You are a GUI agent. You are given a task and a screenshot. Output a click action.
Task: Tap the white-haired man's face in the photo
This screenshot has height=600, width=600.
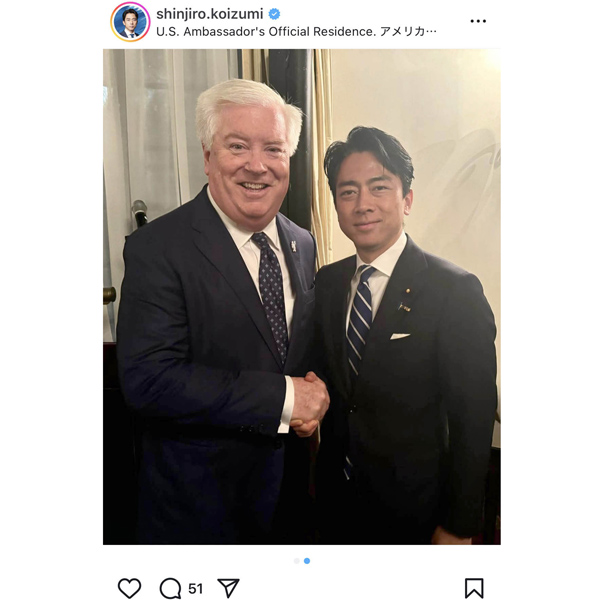249,166
